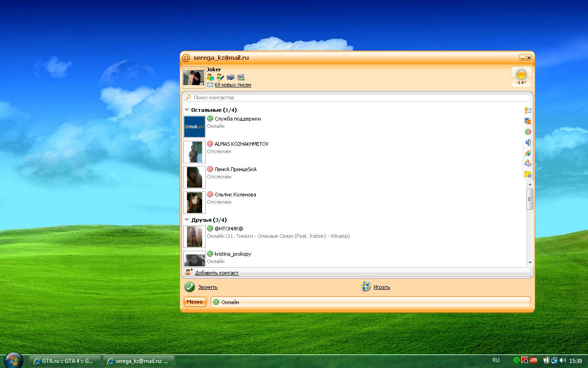The width and height of the screenshot is (588, 368).
Task: Toggle sound with the sidebar speaker icon
Action: click(528, 143)
